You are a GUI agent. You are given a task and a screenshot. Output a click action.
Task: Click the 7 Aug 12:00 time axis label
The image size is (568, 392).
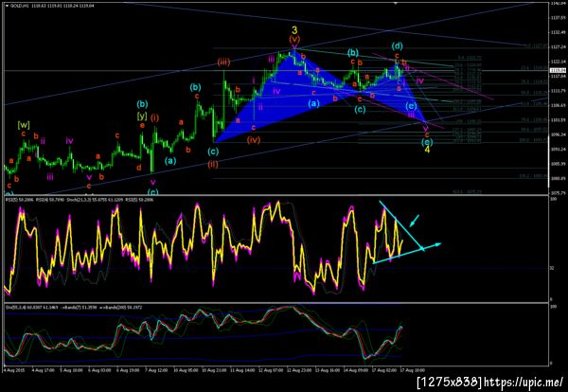154,370
